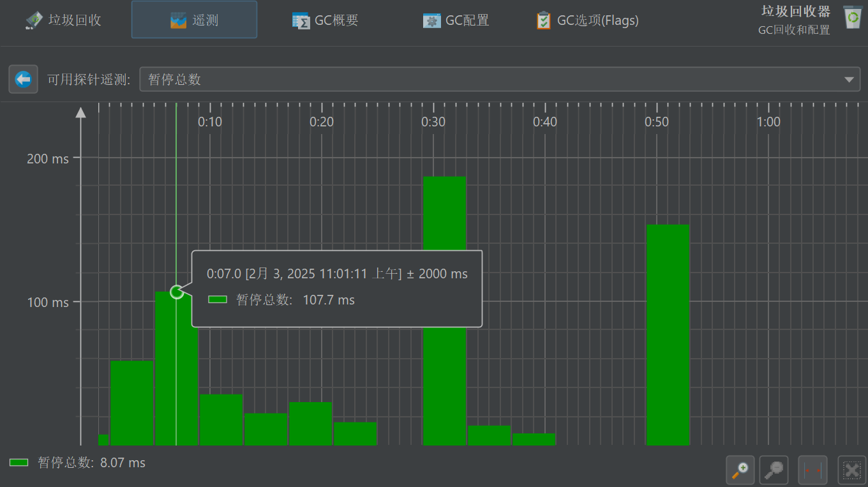
Task: Click the 200 ms axis label
Action: pos(48,158)
